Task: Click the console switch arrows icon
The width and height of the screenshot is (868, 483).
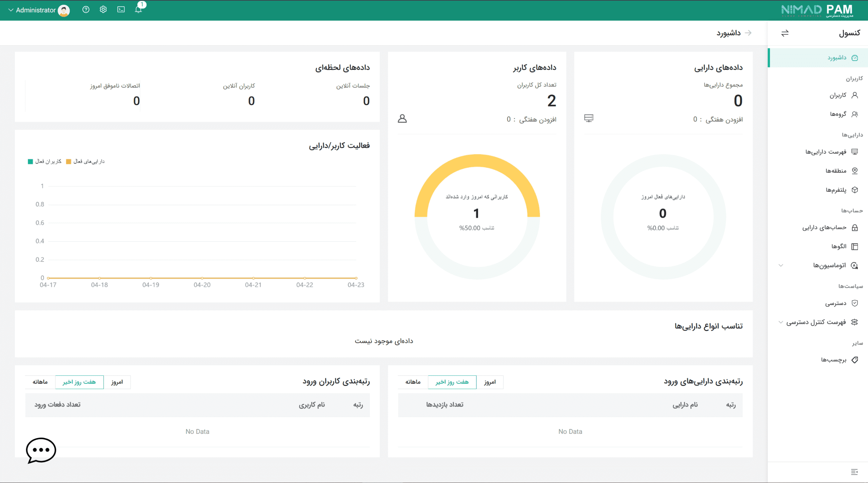Action: point(785,33)
